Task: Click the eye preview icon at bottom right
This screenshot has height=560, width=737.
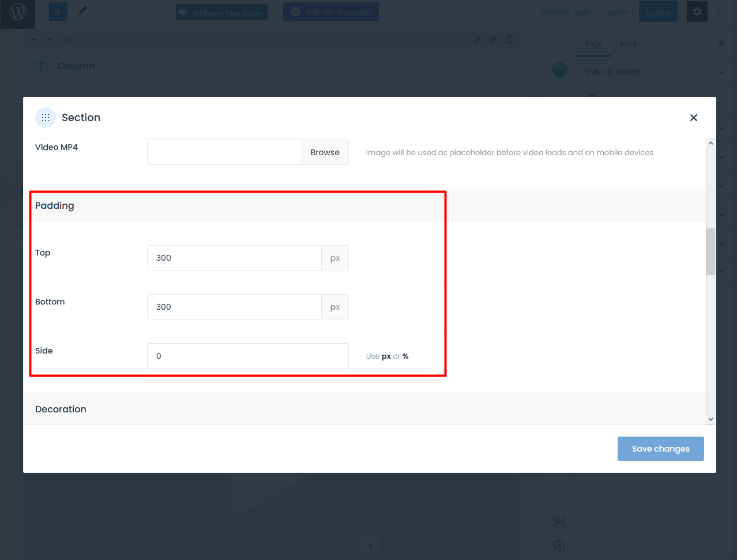Action: tap(559, 522)
